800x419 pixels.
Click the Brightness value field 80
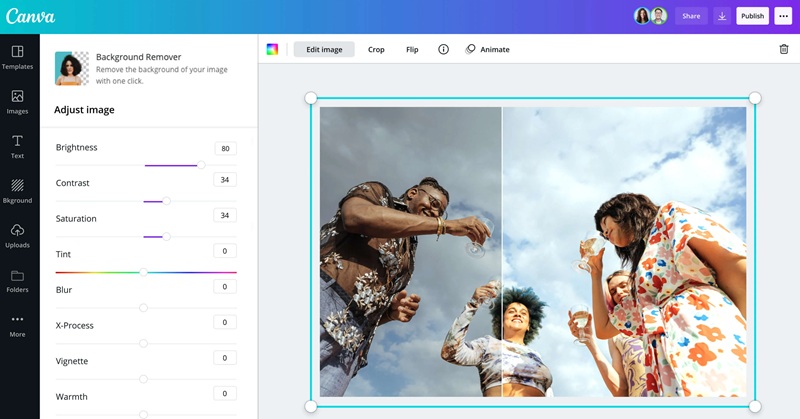click(225, 149)
